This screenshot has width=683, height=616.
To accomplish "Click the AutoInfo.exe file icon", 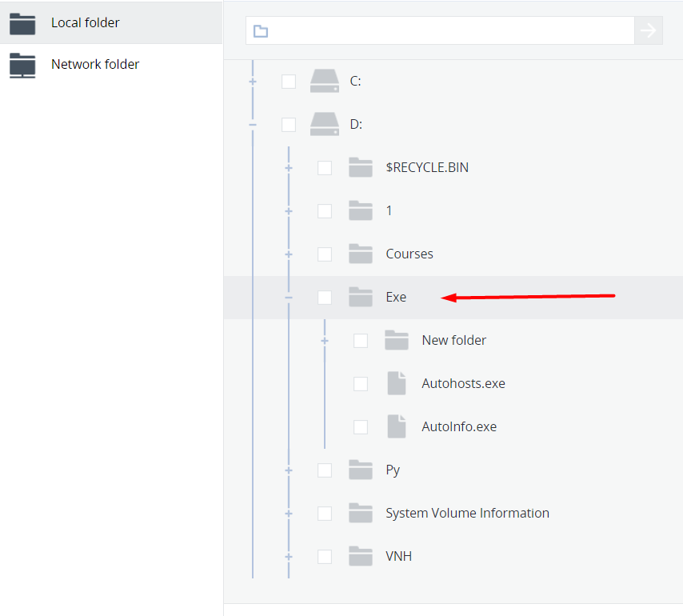I will pyautogui.click(x=397, y=426).
